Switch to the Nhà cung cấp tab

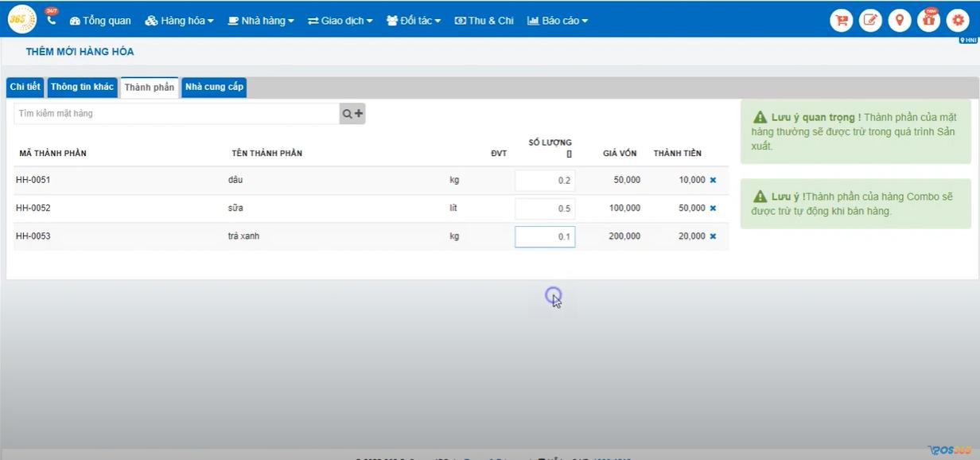(214, 88)
